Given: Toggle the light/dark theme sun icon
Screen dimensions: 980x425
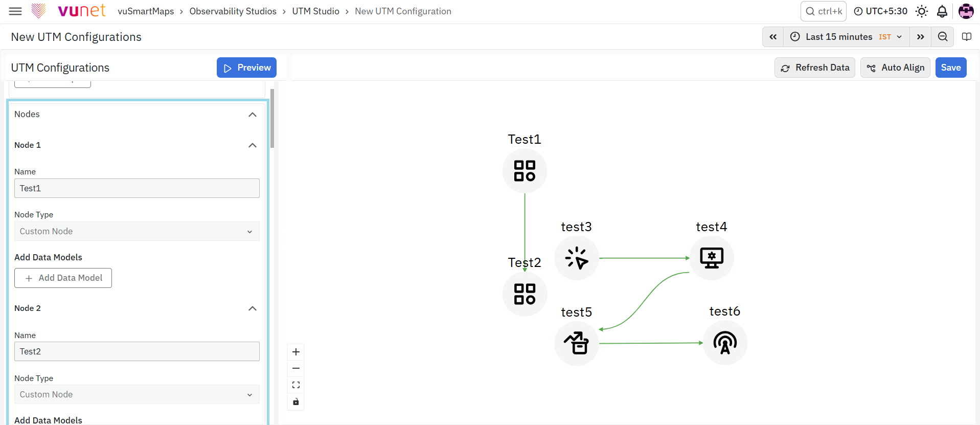Looking at the screenshot, I should point(922,11).
